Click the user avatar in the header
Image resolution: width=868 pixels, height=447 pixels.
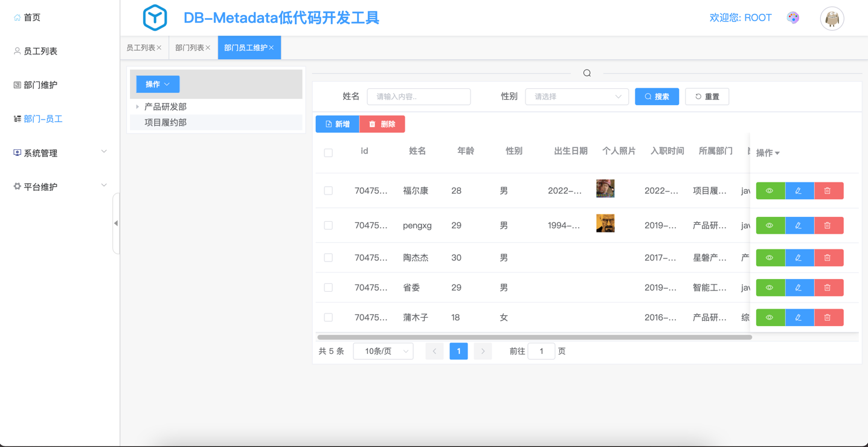pyautogui.click(x=832, y=19)
